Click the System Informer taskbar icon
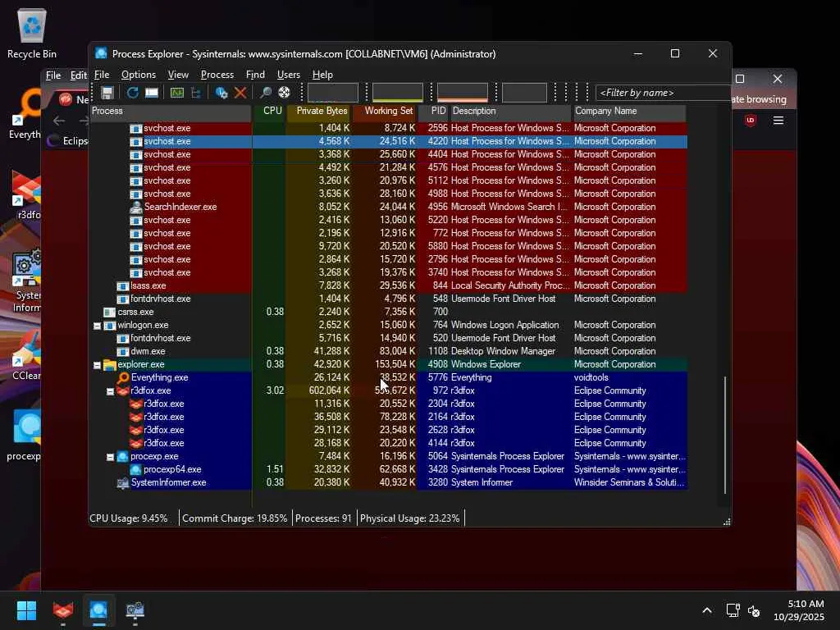The image size is (840, 630). pyautogui.click(x=135, y=610)
